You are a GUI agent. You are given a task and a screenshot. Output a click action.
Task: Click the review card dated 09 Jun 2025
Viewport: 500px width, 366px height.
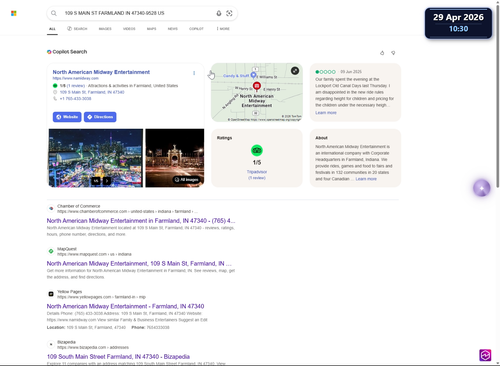point(355,92)
